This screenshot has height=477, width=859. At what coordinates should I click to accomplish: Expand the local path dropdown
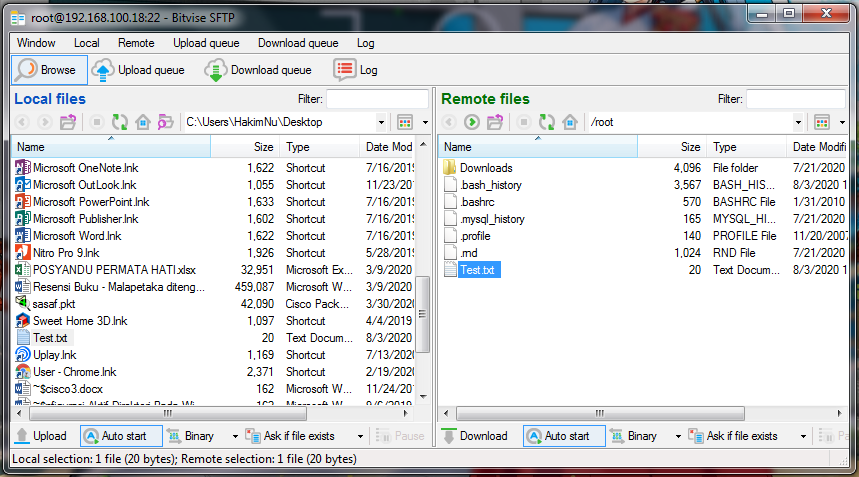(381, 122)
